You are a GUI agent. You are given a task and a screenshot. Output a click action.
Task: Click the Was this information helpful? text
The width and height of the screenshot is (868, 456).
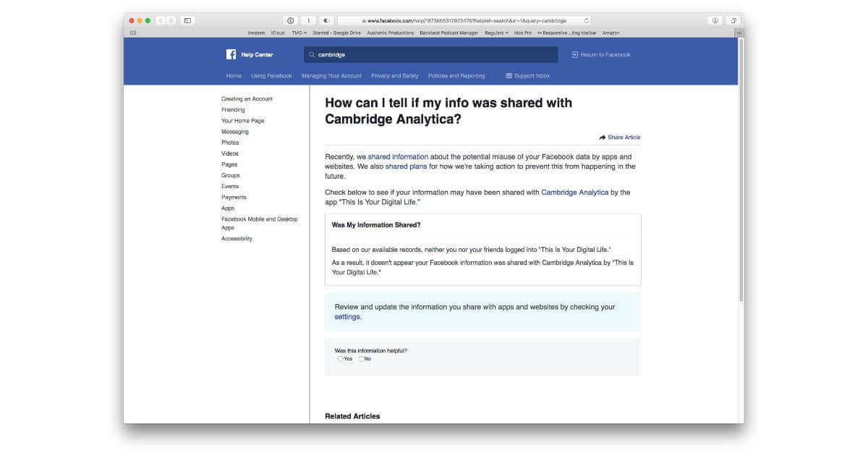point(370,350)
